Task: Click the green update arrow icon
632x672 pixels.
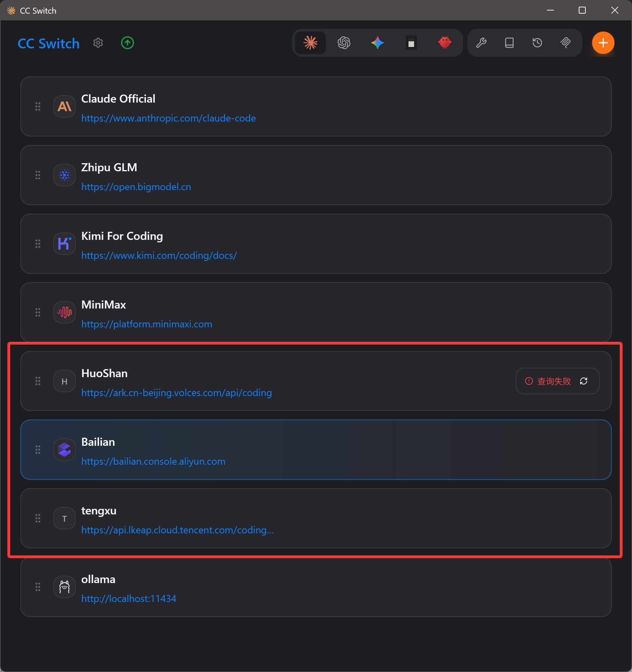Action: [x=128, y=43]
